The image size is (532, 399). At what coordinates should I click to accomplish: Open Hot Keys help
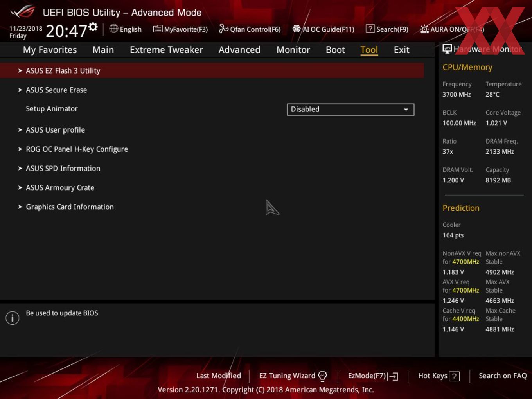coord(433,376)
